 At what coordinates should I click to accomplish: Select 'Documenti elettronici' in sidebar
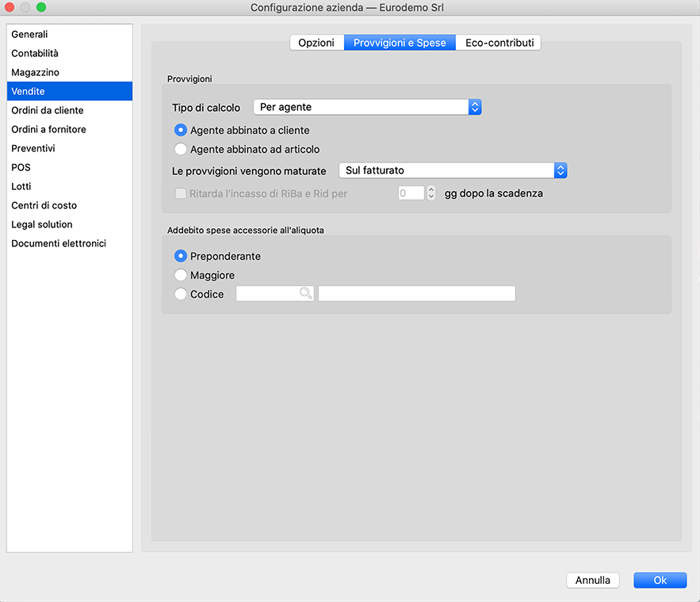point(59,244)
